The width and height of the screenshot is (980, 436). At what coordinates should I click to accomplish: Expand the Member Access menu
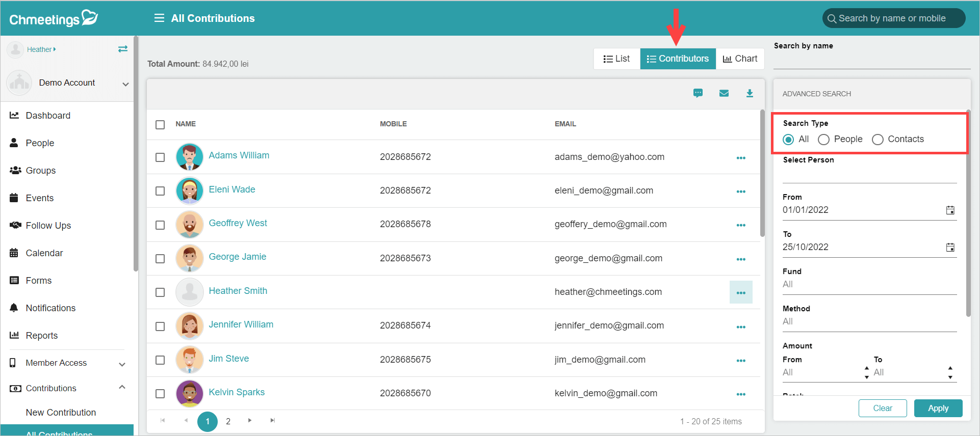click(x=122, y=364)
